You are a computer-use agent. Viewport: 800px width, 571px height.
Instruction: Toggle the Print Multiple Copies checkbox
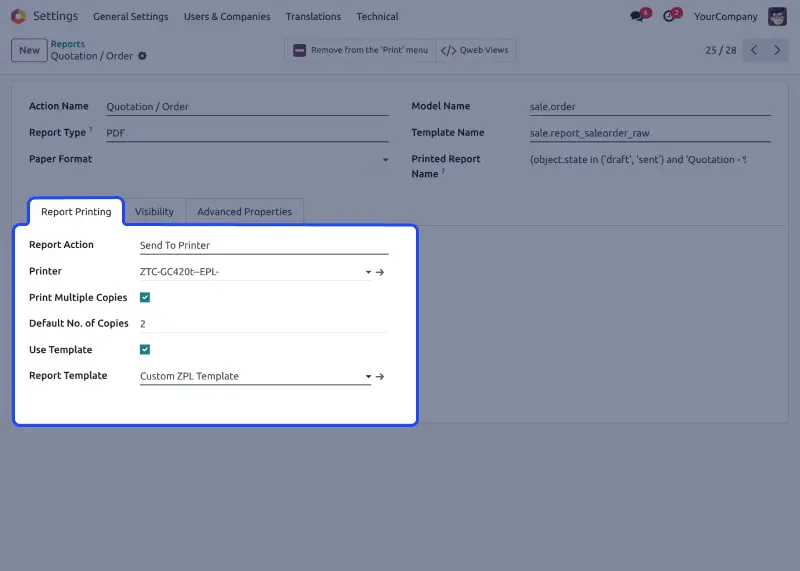point(145,297)
